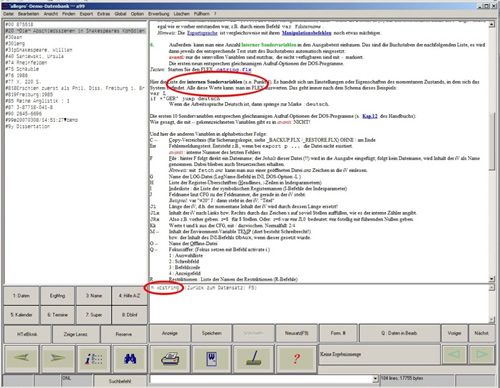
Task: Click the red question mark help icon
Action: (296, 359)
